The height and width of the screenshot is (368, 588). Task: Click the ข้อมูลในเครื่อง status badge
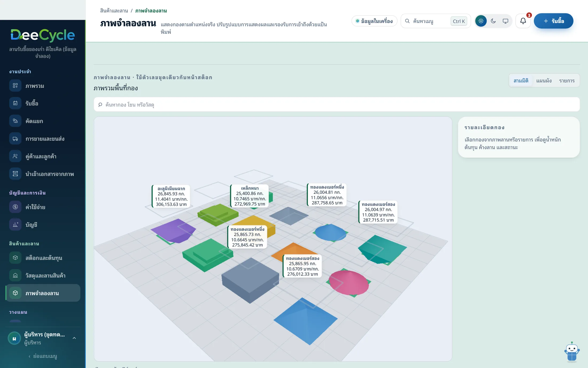click(x=374, y=21)
